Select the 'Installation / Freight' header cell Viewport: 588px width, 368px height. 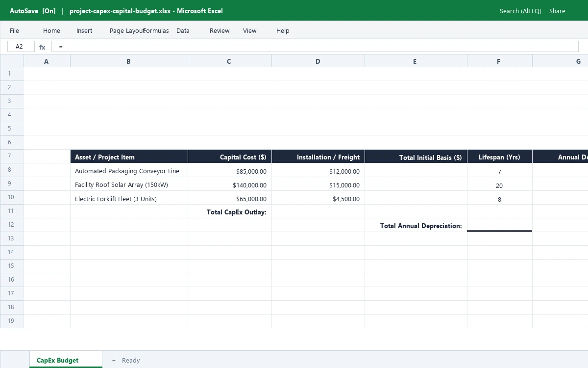click(318, 157)
